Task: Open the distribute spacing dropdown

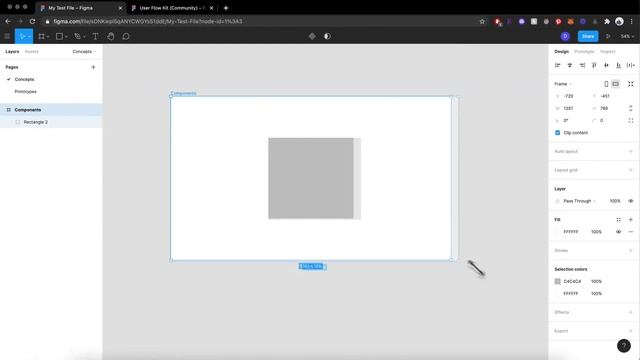Action: pos(631,65)
